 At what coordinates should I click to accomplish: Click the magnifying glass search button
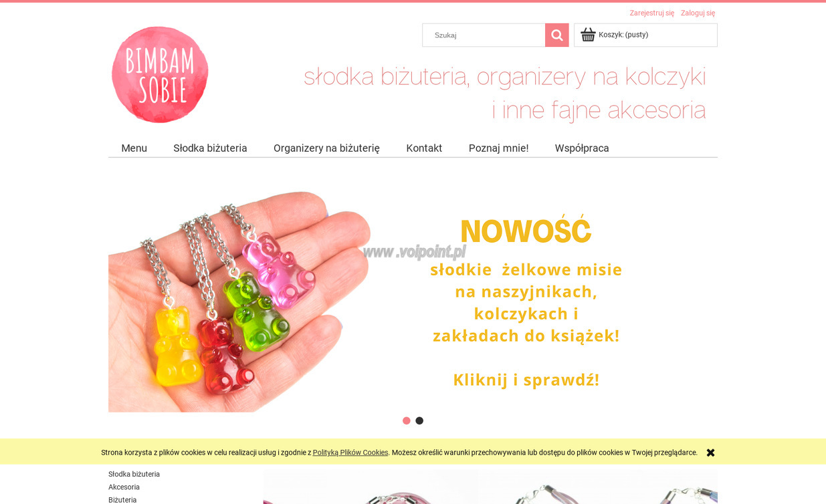[556, 35]
